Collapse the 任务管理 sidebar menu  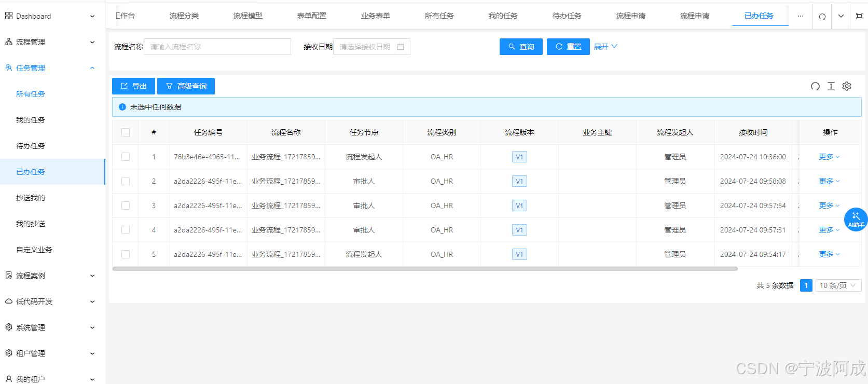click(x=92, y=68)
